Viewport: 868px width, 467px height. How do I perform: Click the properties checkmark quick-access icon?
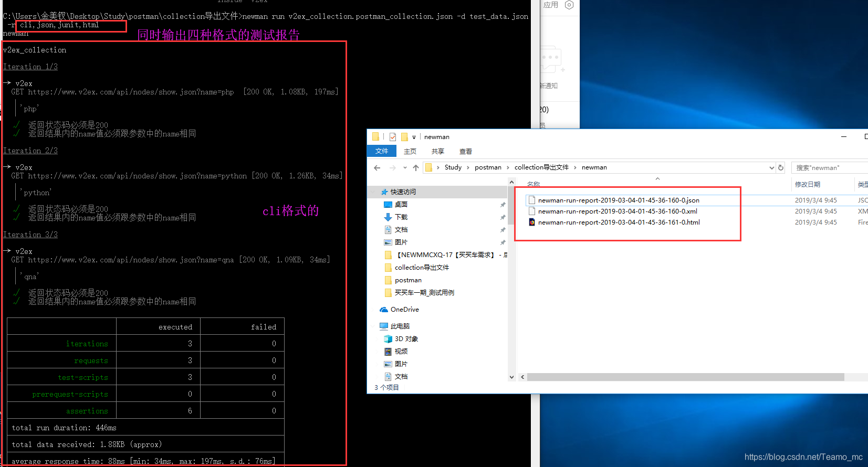click(x=393, y=137)
